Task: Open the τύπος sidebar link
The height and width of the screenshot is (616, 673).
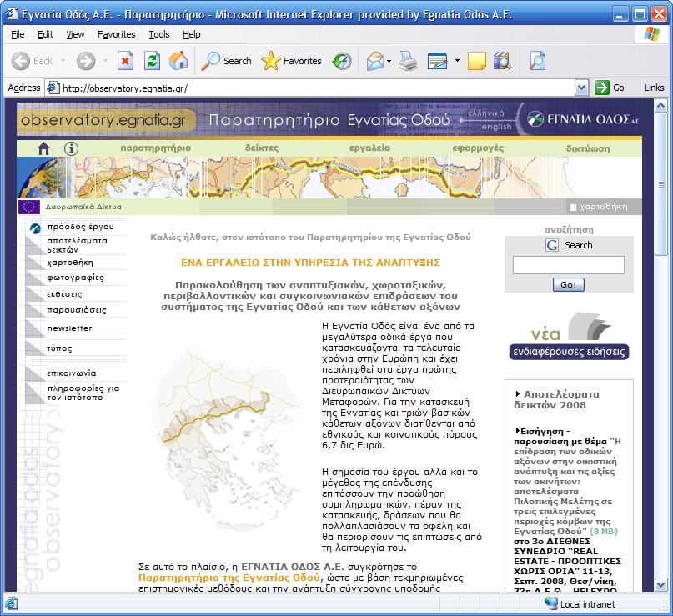Action: click(59, 348)
